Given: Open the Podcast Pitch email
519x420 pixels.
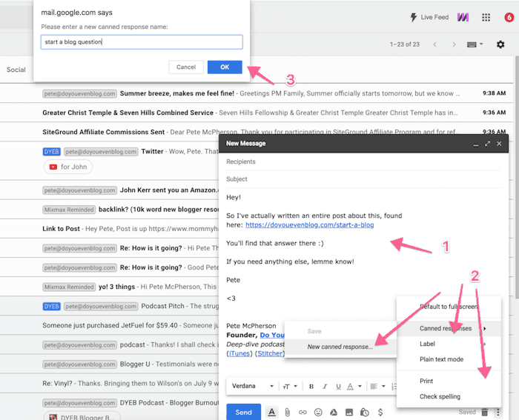Looking at the screenshot, I should [x=109, y=306].
